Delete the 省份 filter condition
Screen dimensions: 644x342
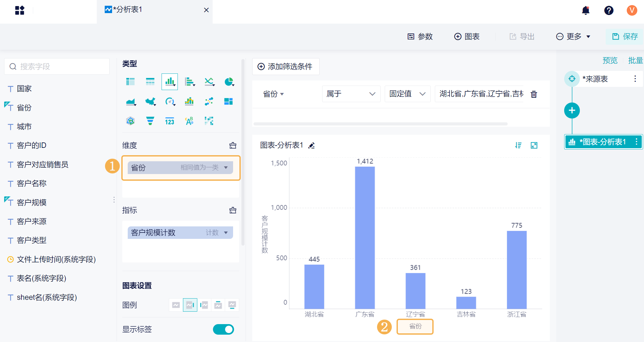(x=534, y=94)
